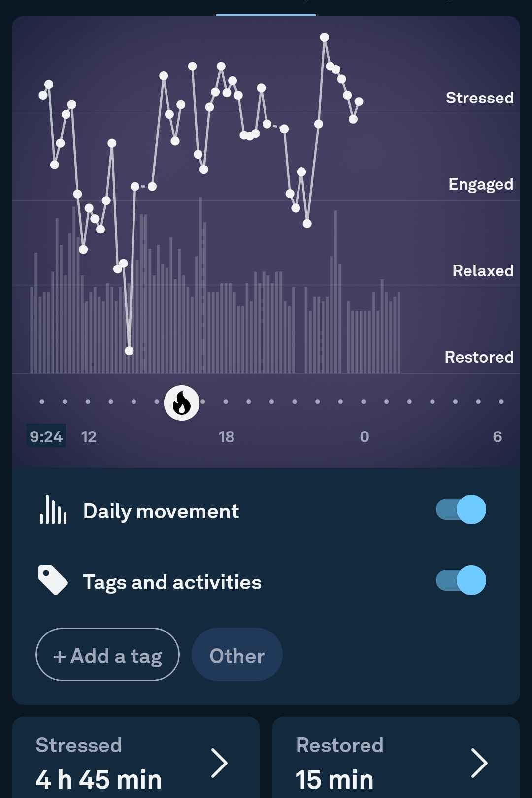The image size is (532, 798).
Task: Tap the lowest Restored data point on graph
Action: pyautogui.click(x=129, y=351)
